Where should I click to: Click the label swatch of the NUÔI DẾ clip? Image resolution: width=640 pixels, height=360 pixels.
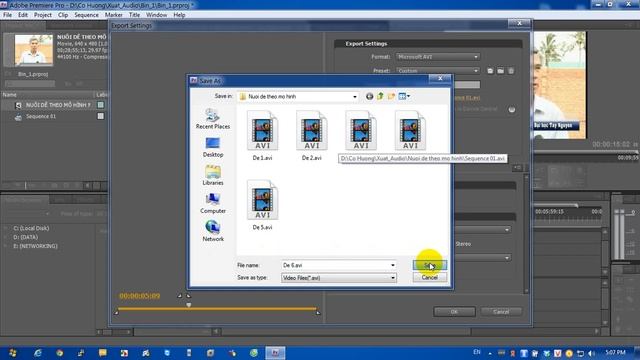point(100,105)
